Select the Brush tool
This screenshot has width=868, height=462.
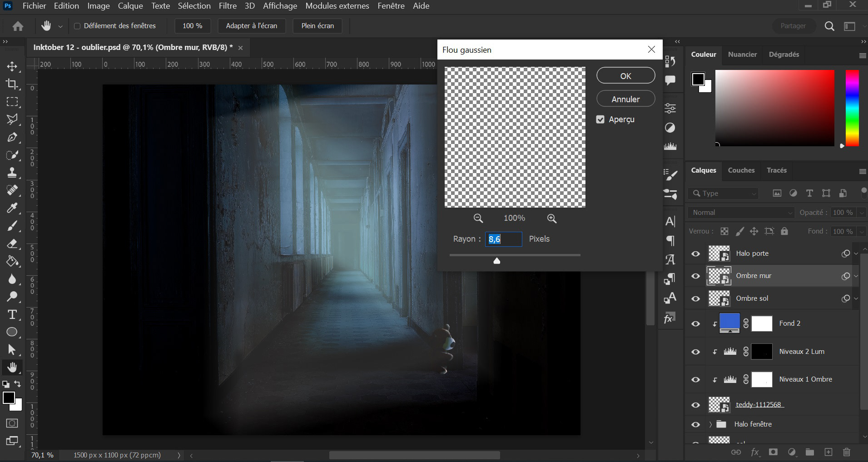[12, 226]
